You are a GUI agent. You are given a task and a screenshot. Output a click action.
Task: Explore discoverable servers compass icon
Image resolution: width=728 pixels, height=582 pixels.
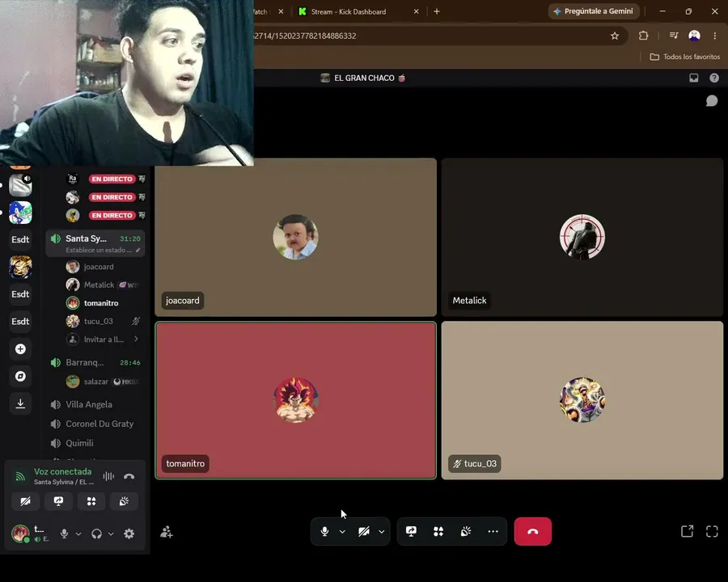(20, 377)
